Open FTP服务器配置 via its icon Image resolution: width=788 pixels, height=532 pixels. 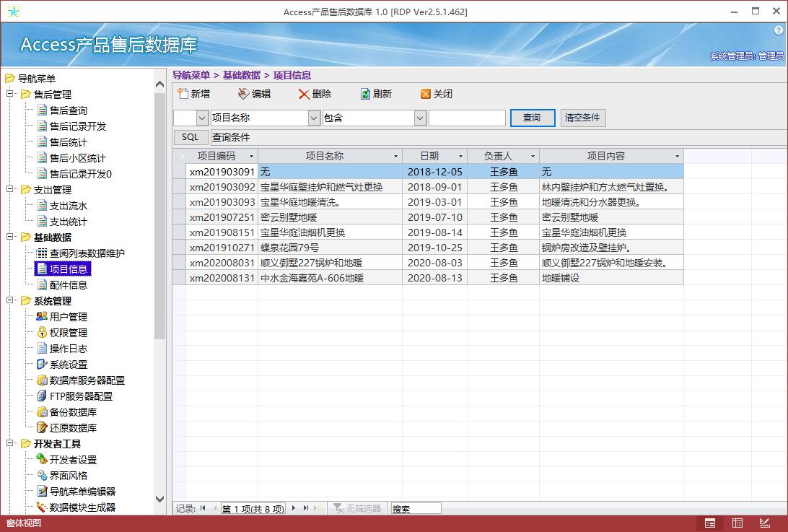click(42, 396)
